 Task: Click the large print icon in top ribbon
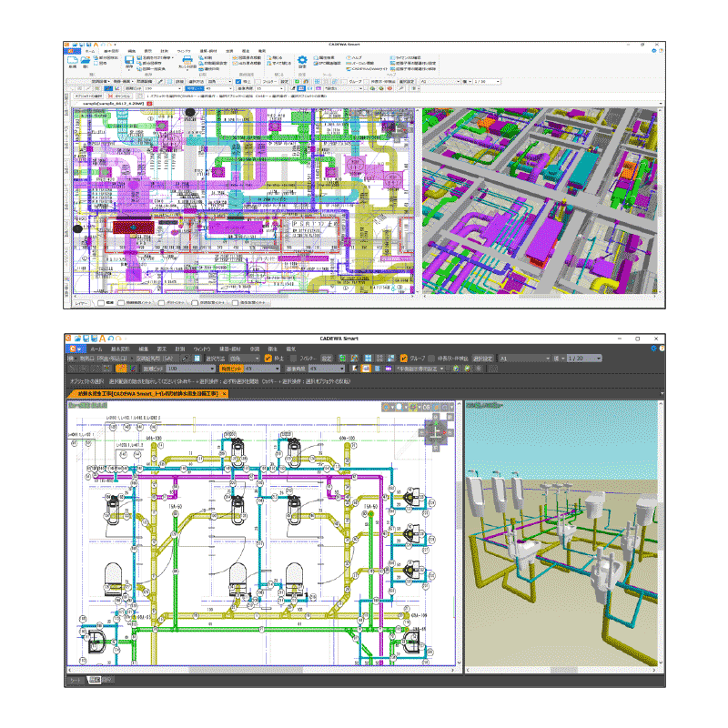[187, 60]
